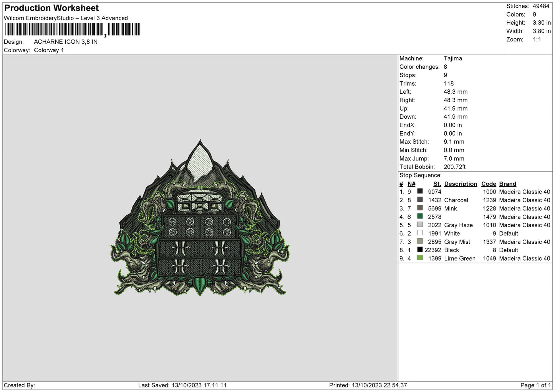Click the Page 1 of 1 indicator
Viewport: 555px width, 392px height.
535,385
